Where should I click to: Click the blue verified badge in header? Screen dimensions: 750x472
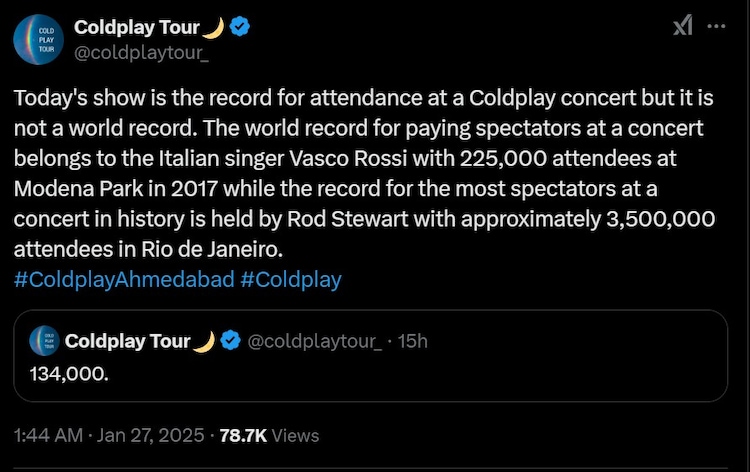click(239, 27)
